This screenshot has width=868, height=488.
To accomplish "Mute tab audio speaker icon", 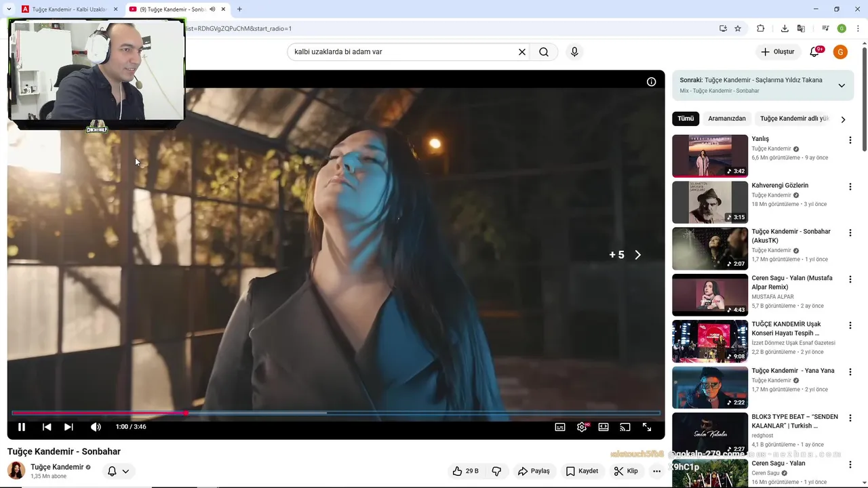I will pos(212,9).
